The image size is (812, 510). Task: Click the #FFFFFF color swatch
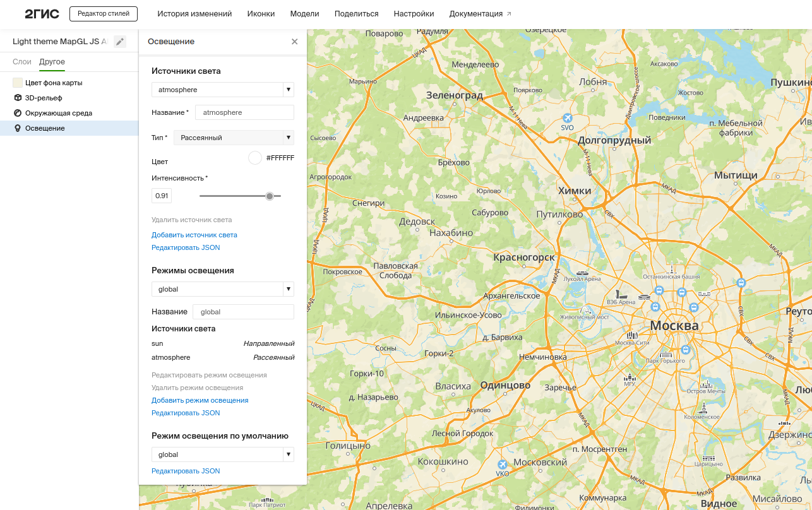[254, 158]
